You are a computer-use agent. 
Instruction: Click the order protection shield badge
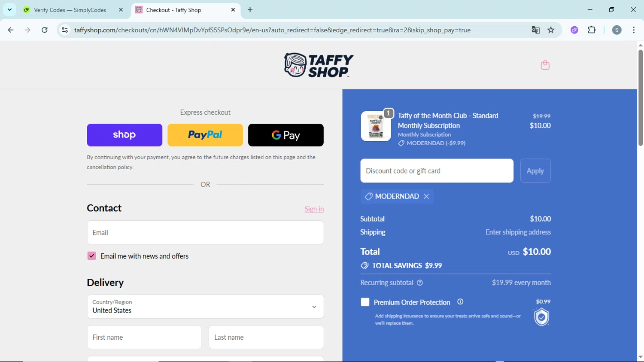[542, 317]
